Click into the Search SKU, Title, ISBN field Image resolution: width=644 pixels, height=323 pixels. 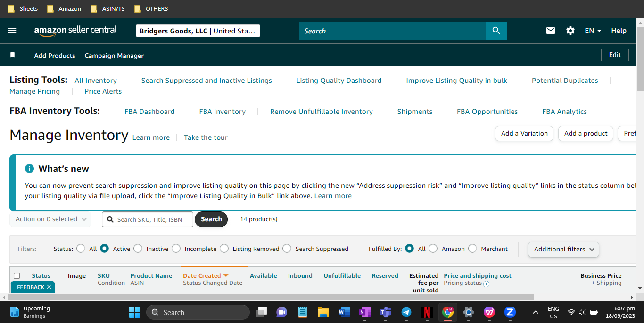[148, 219]
